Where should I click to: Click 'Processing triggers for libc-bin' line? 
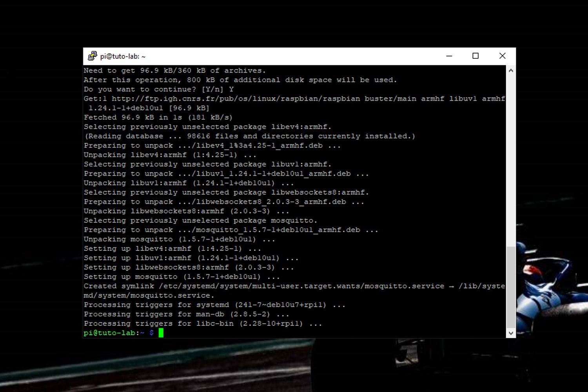203,324
